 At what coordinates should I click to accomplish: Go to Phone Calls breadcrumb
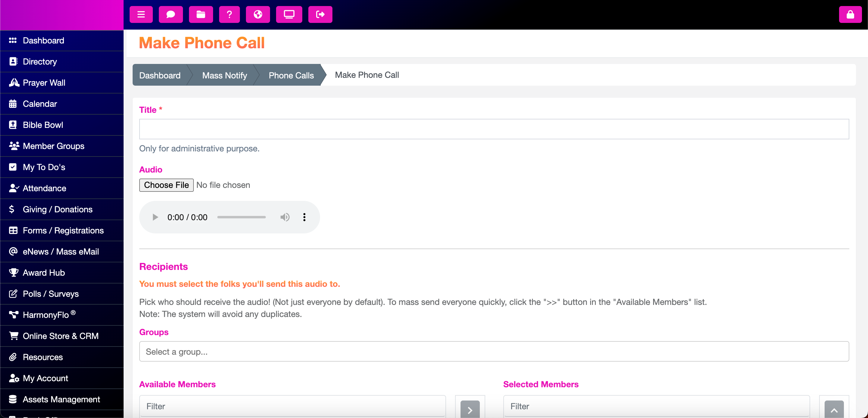click(x=291, y=75)
